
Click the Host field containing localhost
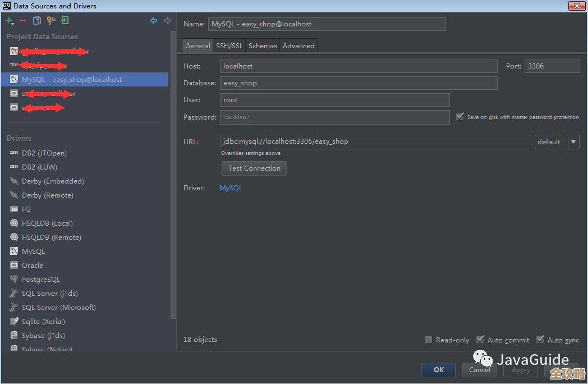click(x=358, y=66)
